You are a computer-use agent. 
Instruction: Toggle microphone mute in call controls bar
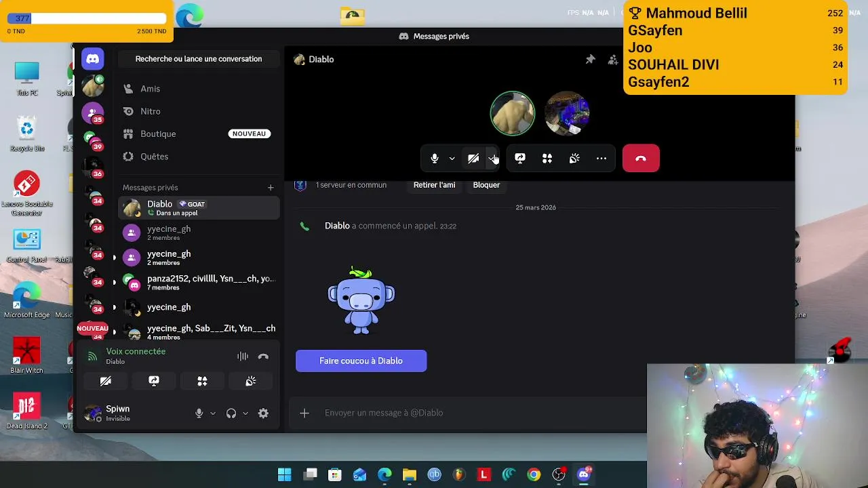(x=435, y=159)
